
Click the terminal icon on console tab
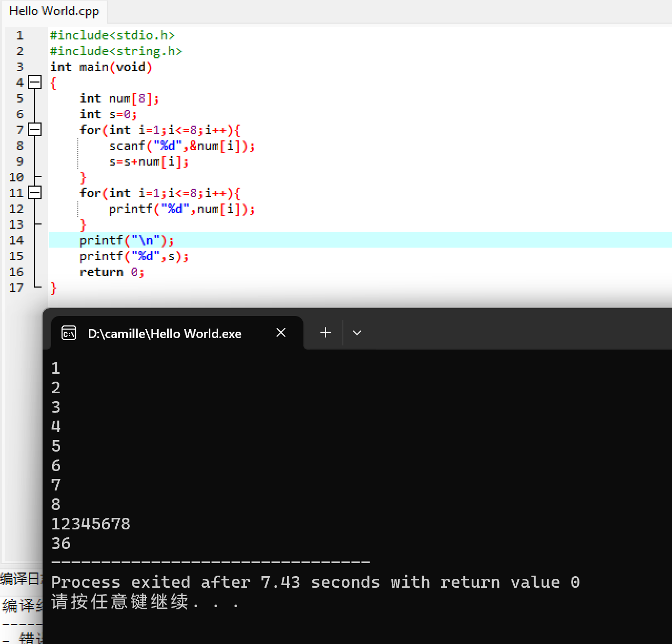click(69, 333)
